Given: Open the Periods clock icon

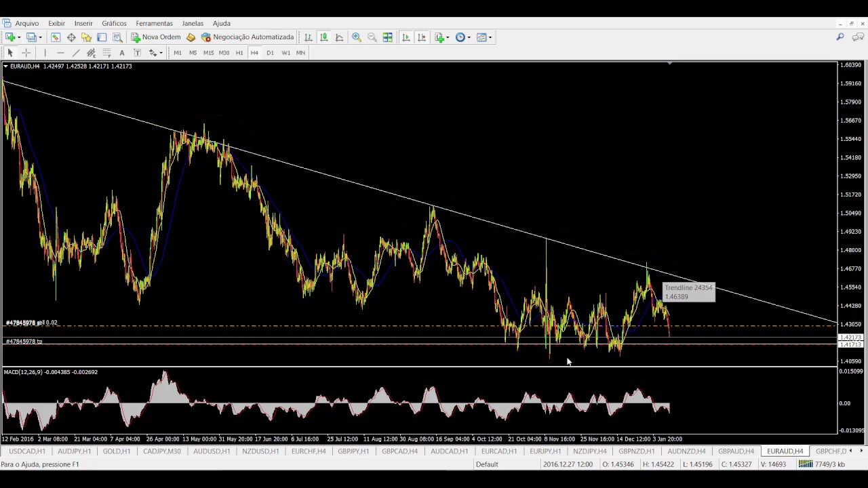Looking at the screenshot, I should click(460, 37).
